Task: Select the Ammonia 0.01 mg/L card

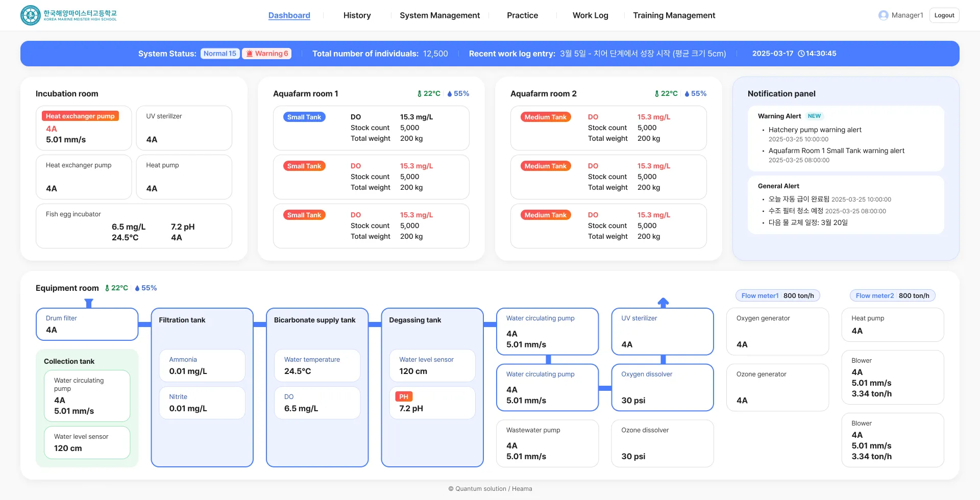Action: [202, 365]
